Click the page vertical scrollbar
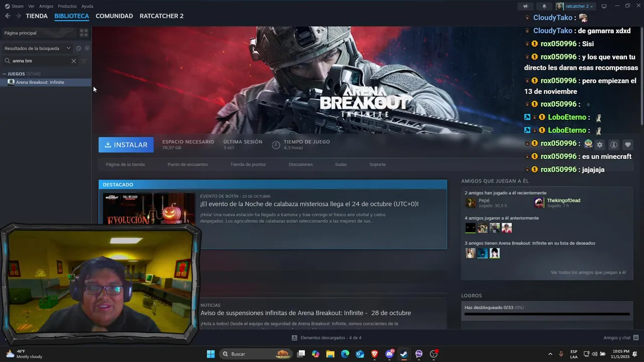This screenshot has width=644, height=362. (641, 75)
